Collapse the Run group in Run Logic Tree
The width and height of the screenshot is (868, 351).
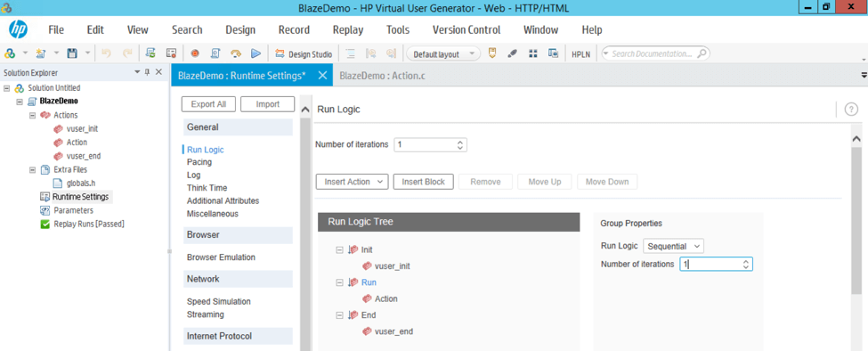coord(339,282)
